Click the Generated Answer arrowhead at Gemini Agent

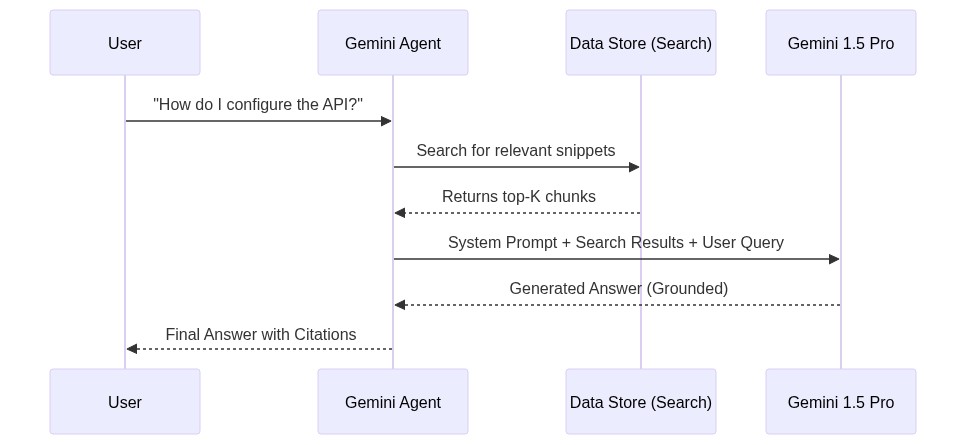[400, 305]
